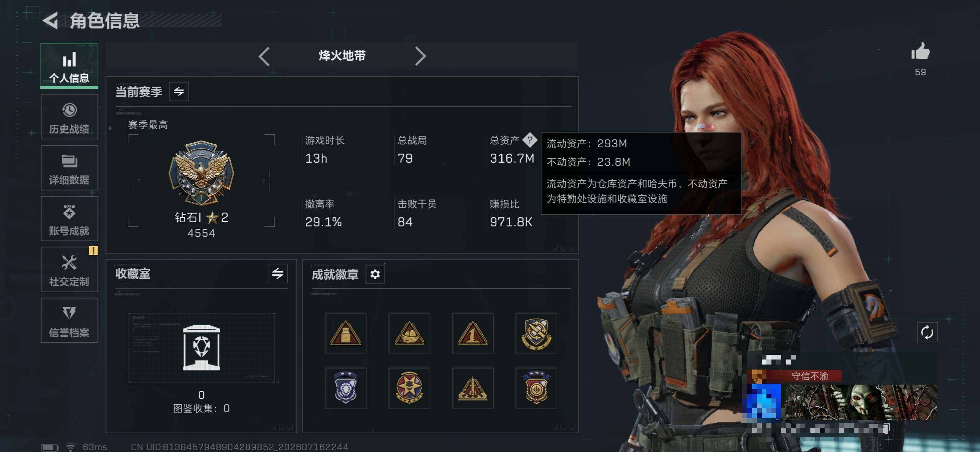Click the 钻石I rank emblem
The image size is (980, 452).
tap(201, 173)
